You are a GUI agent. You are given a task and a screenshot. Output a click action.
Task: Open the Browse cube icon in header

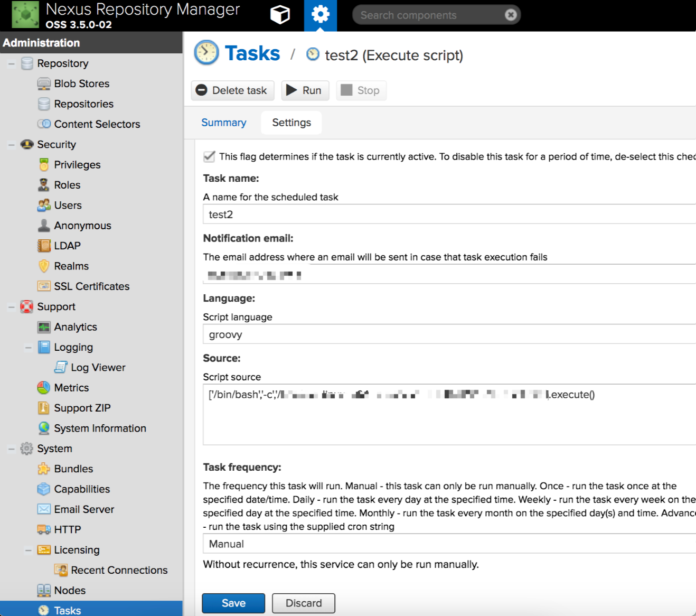(280, 15)
